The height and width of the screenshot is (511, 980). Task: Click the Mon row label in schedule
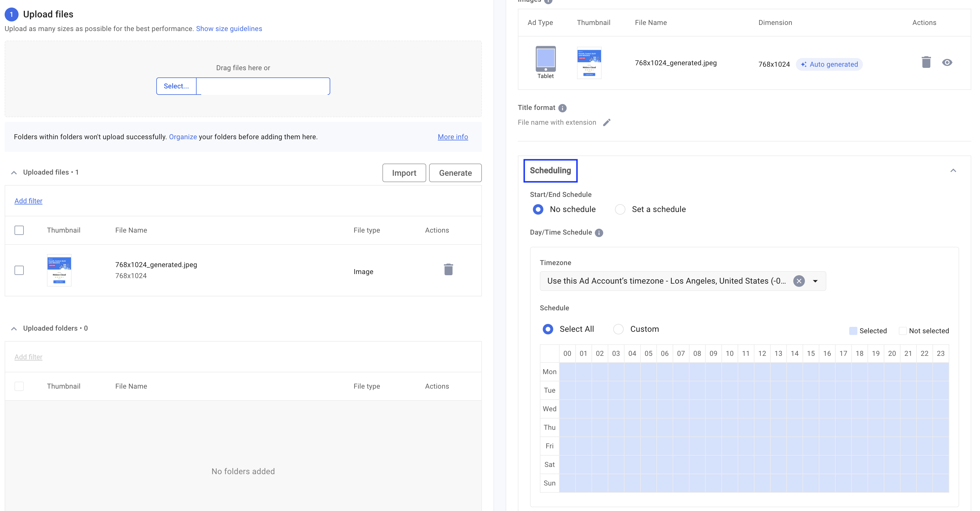[549, 372]
